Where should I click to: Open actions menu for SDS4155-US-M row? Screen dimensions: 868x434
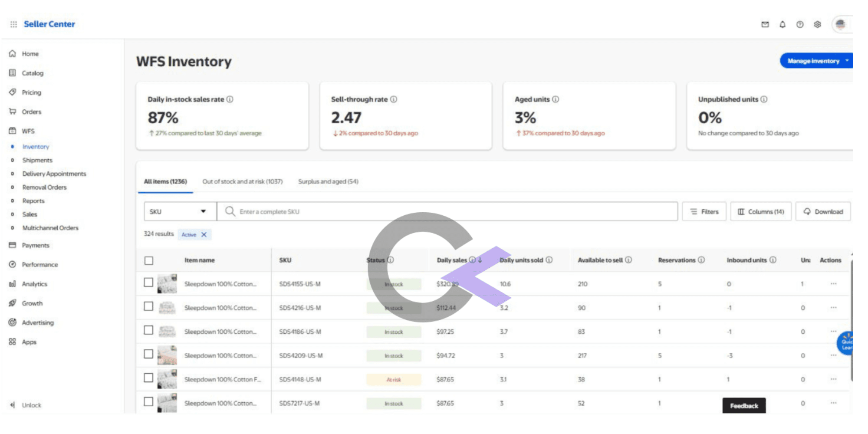point(833,284)
